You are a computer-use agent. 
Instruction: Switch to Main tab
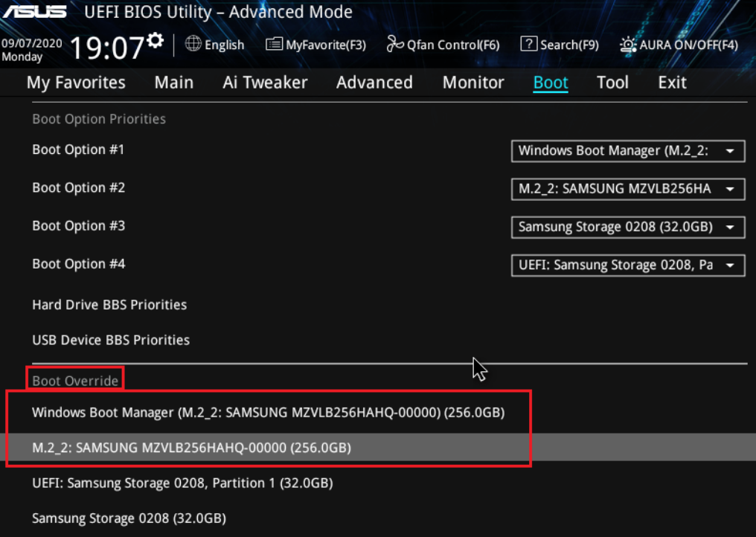[174, 83]
